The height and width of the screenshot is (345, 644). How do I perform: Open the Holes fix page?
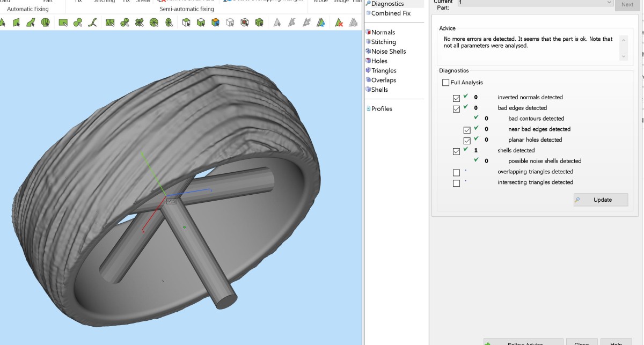[x=379, y=61]
